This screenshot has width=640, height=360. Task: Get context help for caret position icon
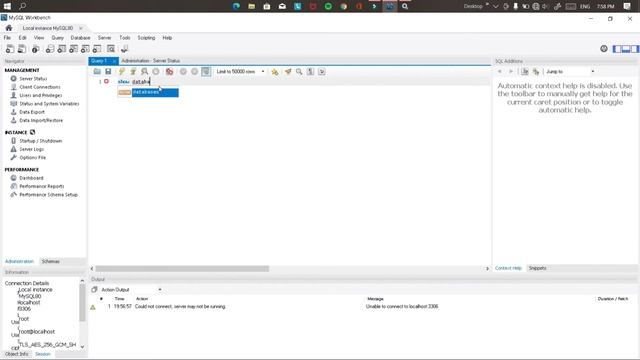(525, 71)
